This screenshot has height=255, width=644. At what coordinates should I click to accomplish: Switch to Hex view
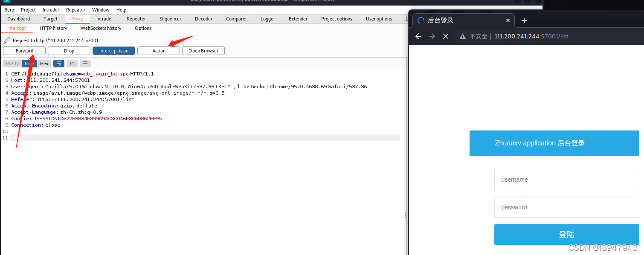pyautogui.click(x=44, y=64)
